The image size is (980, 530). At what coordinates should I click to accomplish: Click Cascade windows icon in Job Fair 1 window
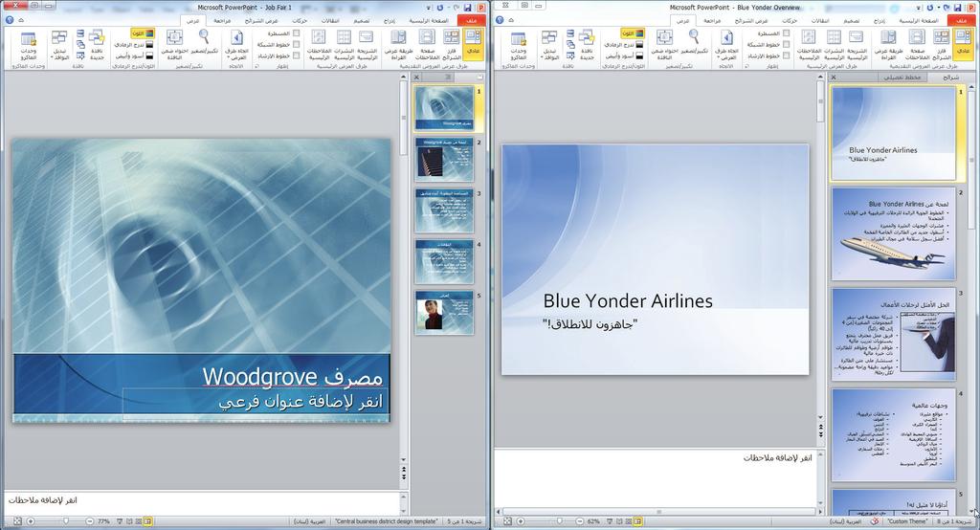pyautogui.click(x=80, y=45)
